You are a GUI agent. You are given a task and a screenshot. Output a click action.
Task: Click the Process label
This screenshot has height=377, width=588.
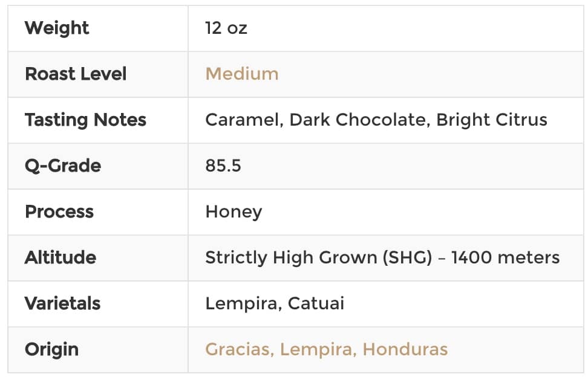point(59,212)
